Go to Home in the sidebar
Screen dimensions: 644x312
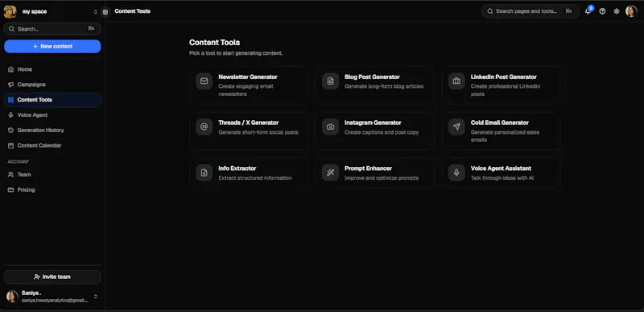[52, 69]
